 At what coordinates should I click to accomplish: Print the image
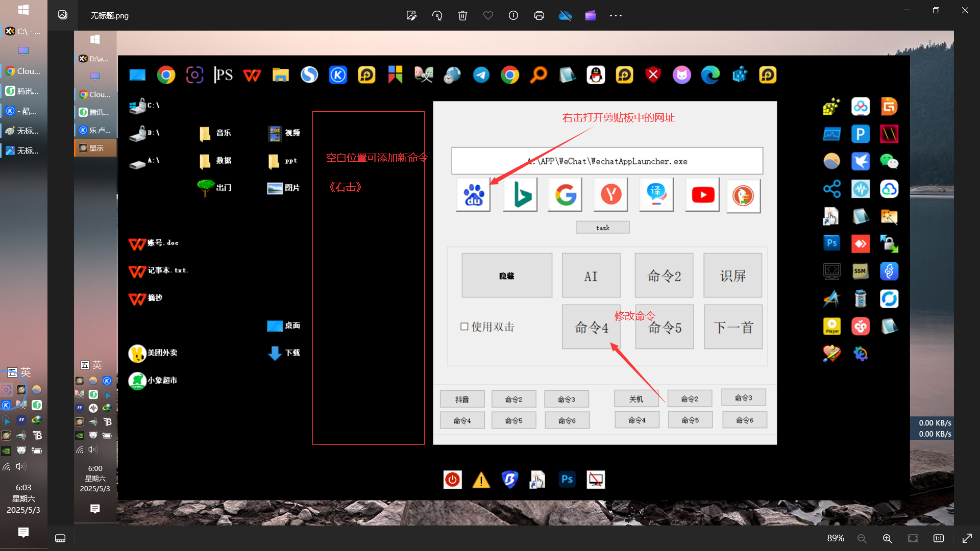[539, 15]
